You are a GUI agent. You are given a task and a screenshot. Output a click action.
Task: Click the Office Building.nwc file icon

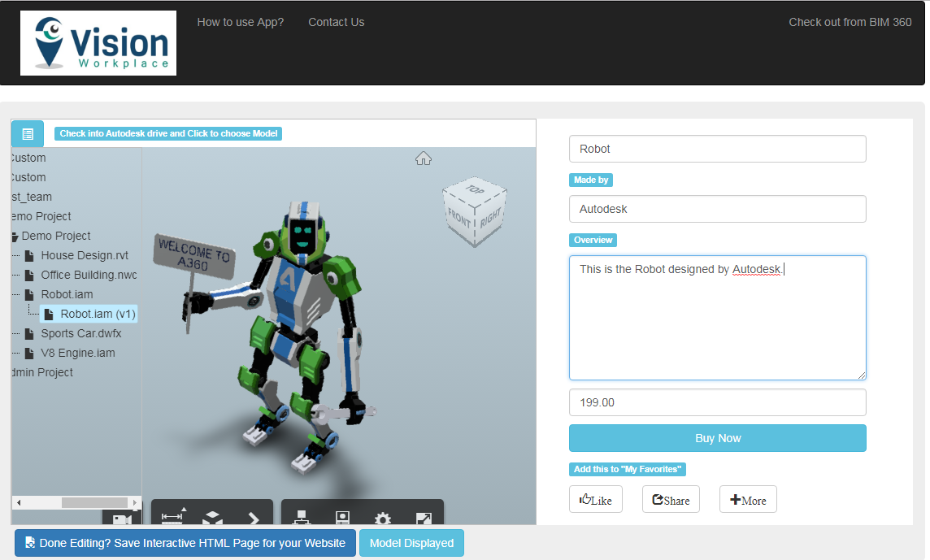click(29, 276)
